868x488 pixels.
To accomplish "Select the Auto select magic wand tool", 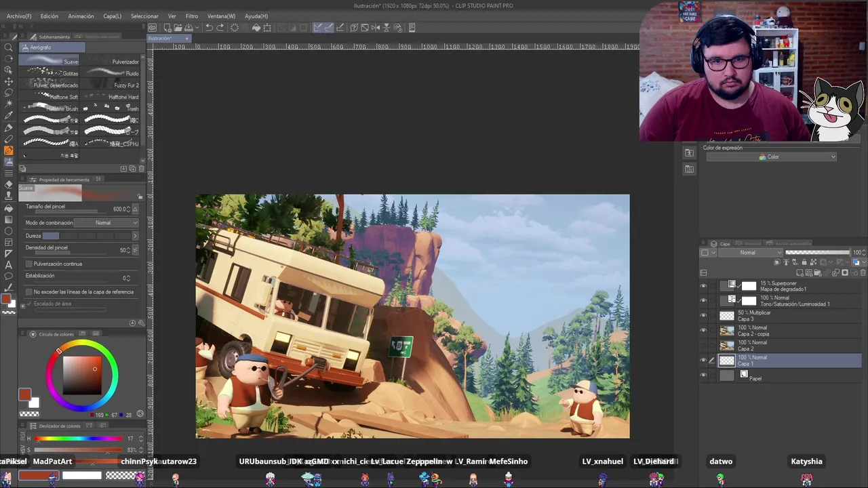I will (x=9, y=103).
